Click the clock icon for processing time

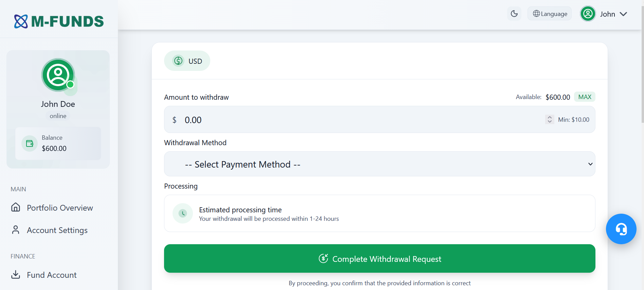pos(183,213)
